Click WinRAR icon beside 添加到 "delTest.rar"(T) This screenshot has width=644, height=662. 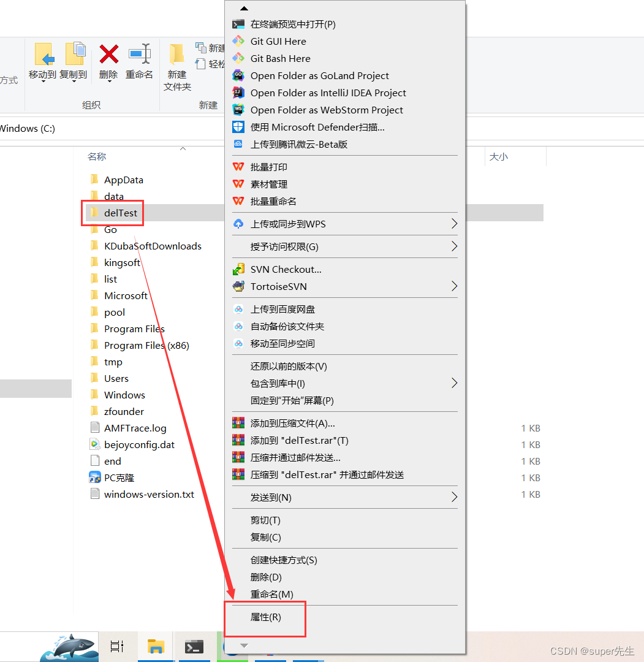[238, 440]
